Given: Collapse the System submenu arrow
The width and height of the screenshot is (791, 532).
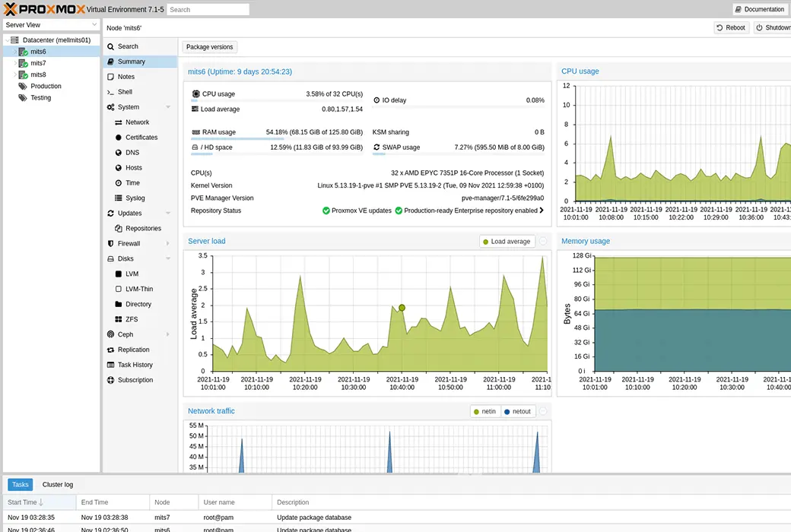Looking at the screenshot, I should [168, 107].
